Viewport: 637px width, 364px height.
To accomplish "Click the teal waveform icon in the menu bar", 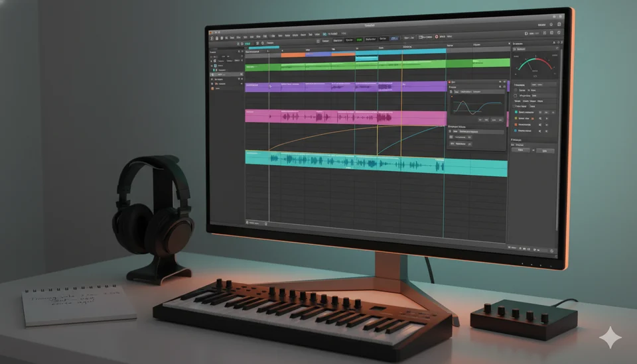I will click(324, 34).
